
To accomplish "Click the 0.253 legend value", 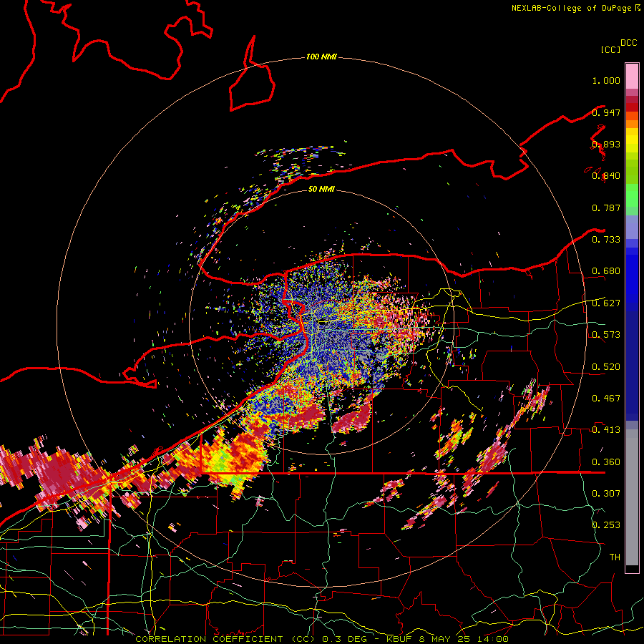I will (606, 525).
